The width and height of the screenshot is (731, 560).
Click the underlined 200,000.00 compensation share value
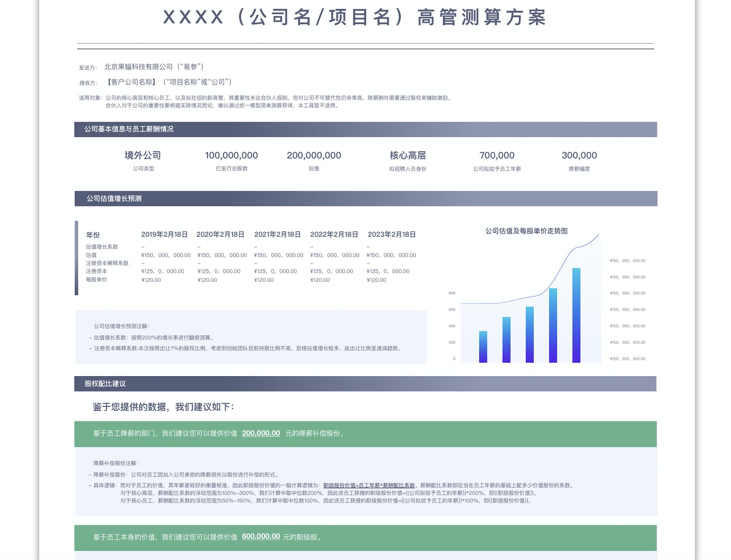(261, 433)
